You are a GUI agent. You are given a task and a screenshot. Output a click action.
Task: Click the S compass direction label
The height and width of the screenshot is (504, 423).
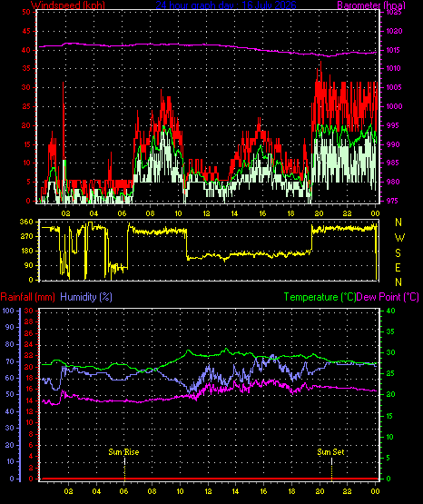398,253
